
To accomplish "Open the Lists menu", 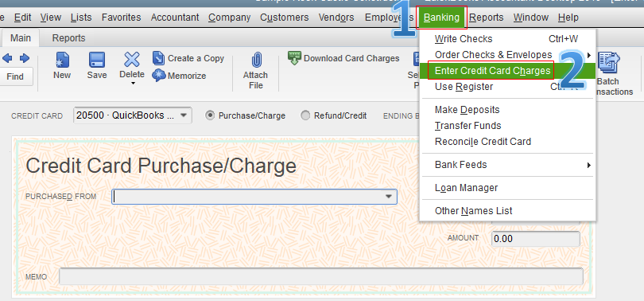I will pyautogui.click(x=81, y=18).
